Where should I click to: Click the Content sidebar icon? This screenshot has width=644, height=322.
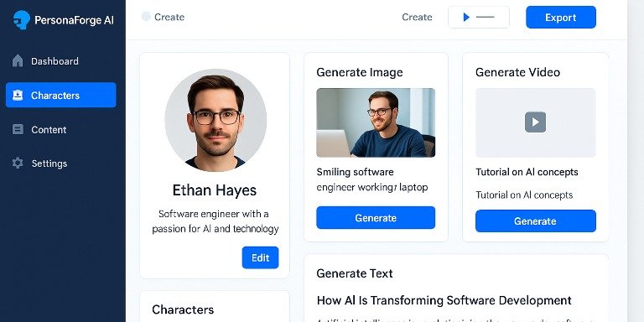(18, 129)
